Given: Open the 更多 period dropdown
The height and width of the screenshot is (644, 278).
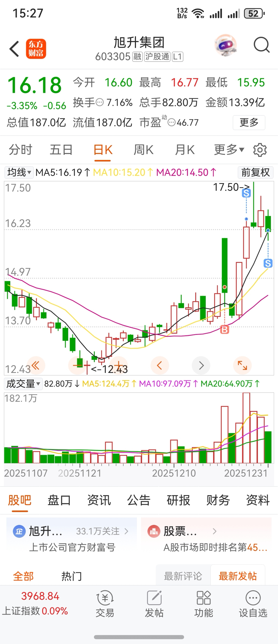Looking at the screenshot, I should pyautogui.click(x=229, y=150).
